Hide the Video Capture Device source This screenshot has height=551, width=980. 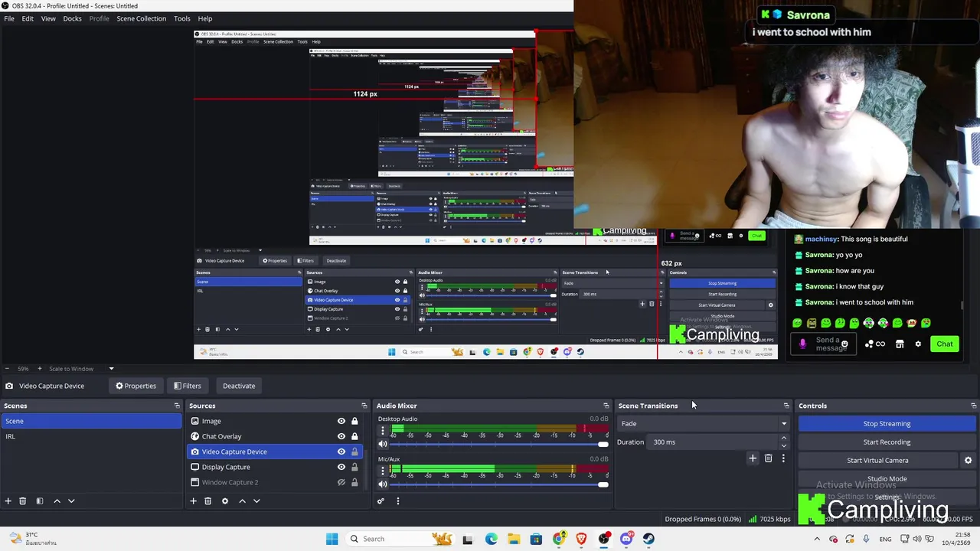pyautogui.click(x=341, y=452)
